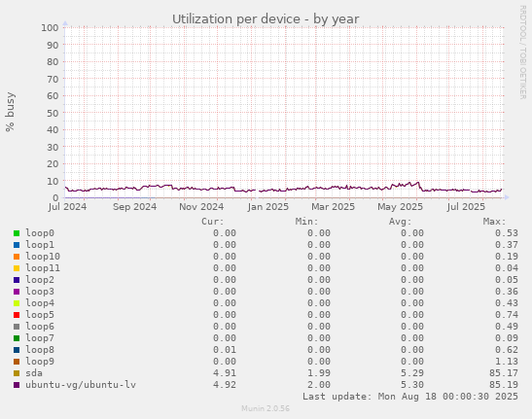This screenshot has width=532, height=419.
Task: Click ubuntu-lv max value 85.19
Action: coord(504,384)
